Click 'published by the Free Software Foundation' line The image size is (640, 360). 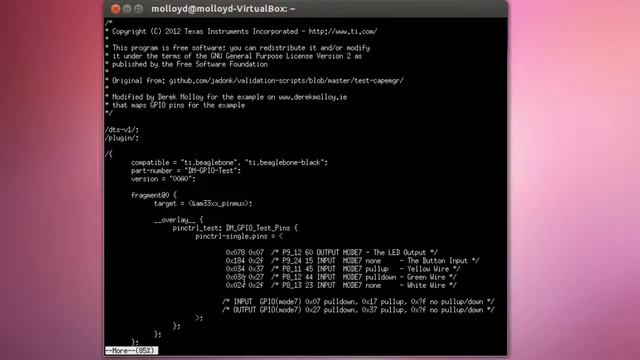(x=187, y=64)
